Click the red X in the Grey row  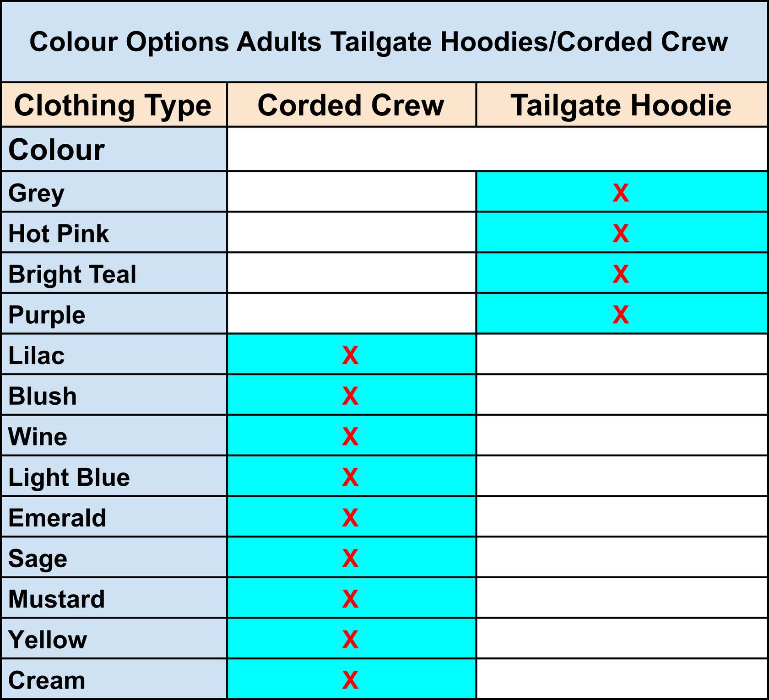[621, 193]
